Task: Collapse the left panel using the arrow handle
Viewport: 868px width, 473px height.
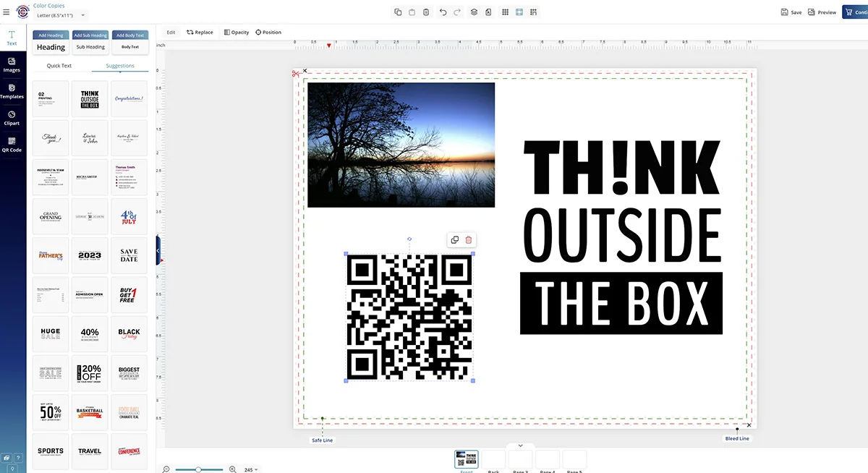Action: point(158,251)
